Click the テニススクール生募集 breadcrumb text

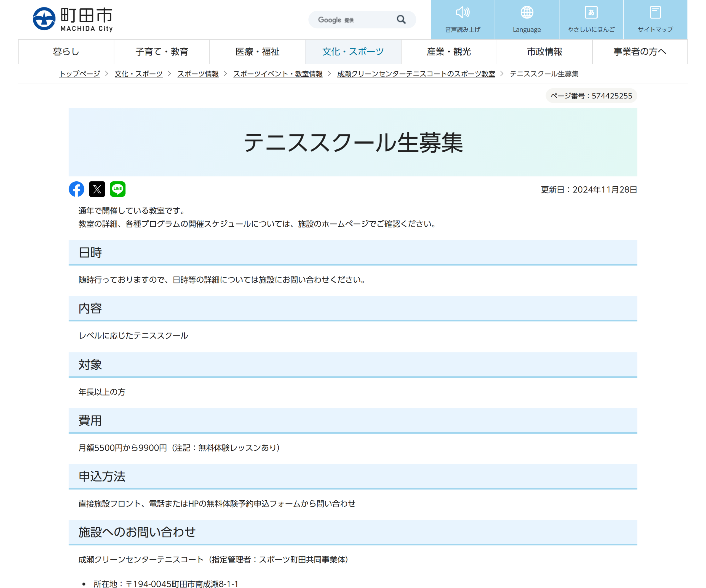[544, 74]
